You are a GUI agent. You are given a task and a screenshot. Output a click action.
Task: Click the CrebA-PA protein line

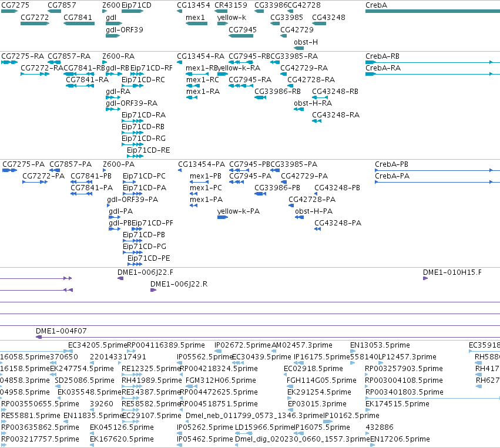tap(438, 182)
